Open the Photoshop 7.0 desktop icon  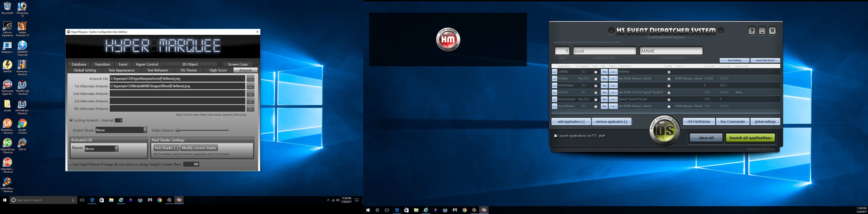22,9
